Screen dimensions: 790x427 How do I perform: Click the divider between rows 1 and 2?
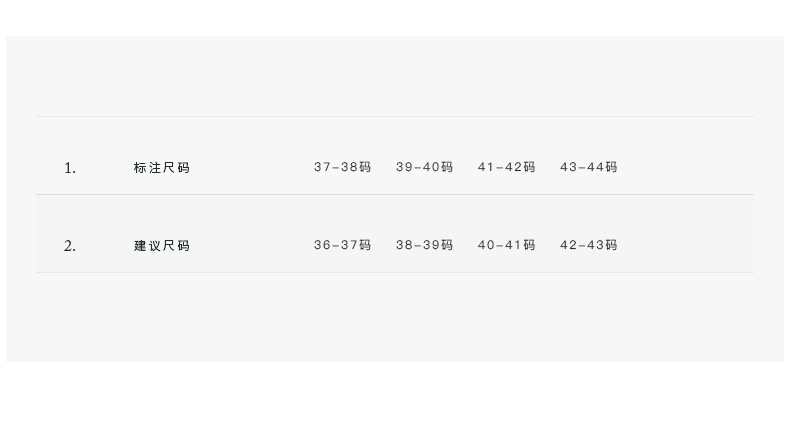pyautogui.click(x=395, y=194)
